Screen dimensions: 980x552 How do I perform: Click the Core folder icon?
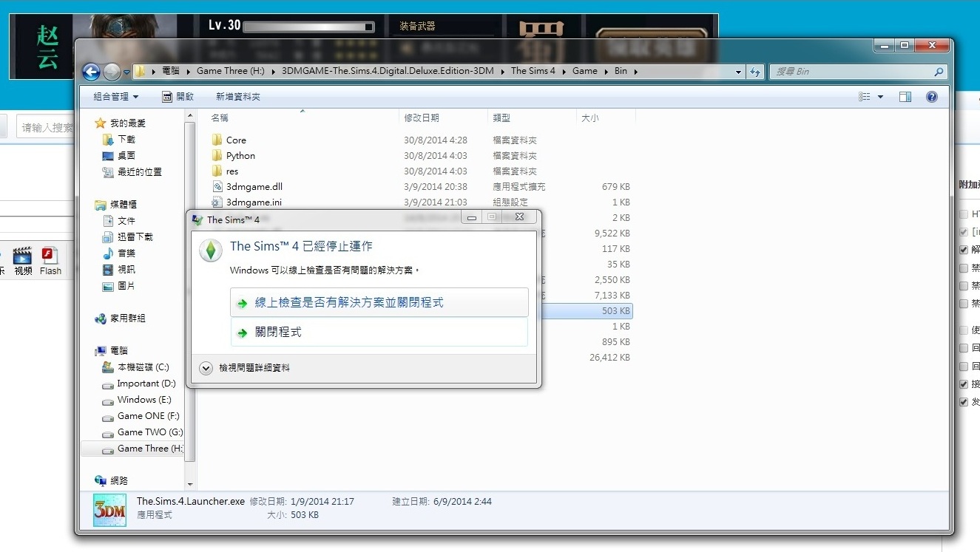click(x=217, y=140)
